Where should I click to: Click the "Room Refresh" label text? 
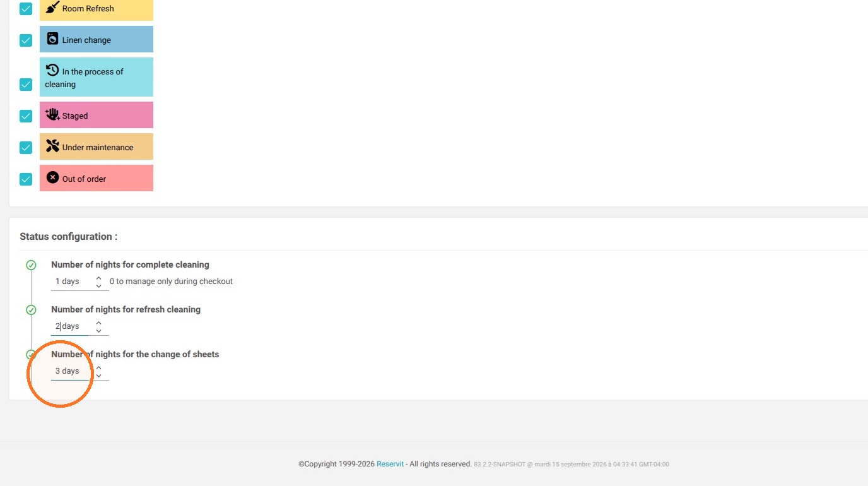pos(88,9)
